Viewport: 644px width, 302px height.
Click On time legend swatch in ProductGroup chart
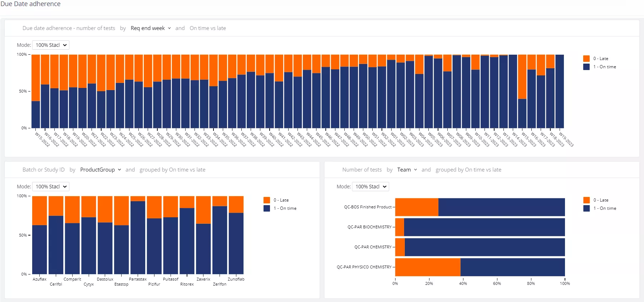[267, 208]
